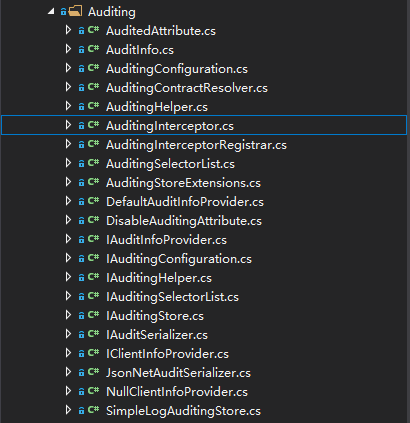
Task: Select the AuditingSelectorList.cs file
Action: [x=170, y=164]
